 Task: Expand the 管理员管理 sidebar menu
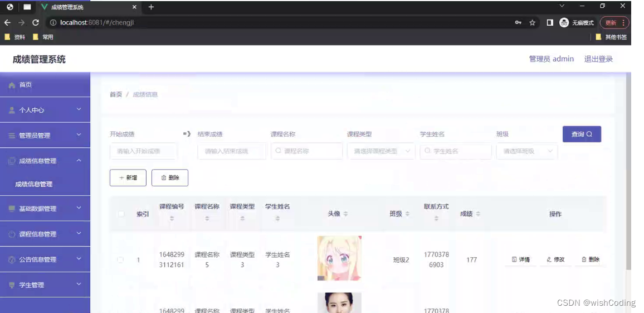45,136
